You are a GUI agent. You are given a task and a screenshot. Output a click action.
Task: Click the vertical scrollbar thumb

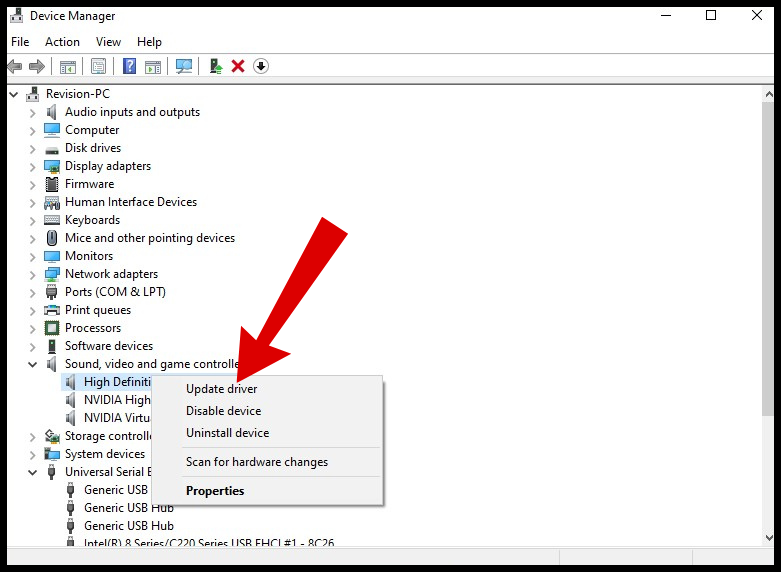point(768,258)
